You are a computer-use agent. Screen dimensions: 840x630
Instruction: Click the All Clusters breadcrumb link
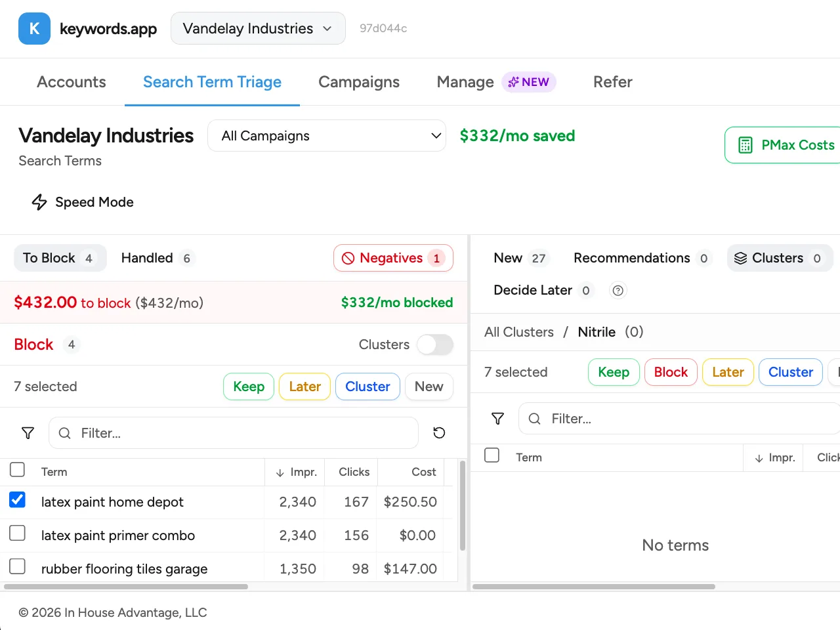point(519,332)
